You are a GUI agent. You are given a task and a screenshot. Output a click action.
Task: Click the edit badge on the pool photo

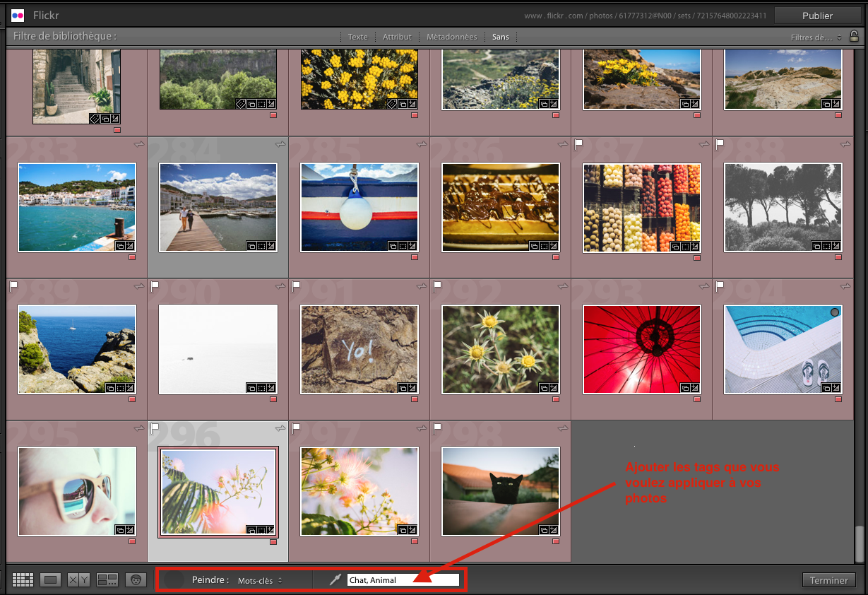[836, 388]
